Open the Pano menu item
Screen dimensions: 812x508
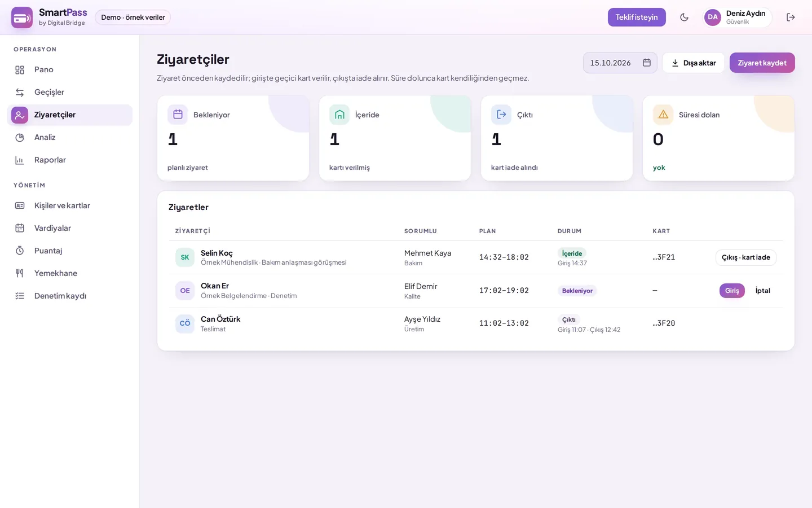(69, 70)
